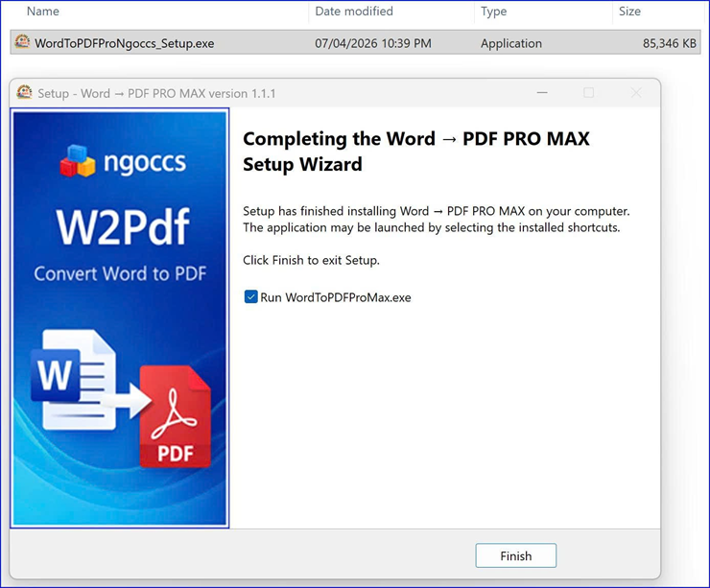Sort by the Size column header
Screen dimensions: 710x588
tap(628, 12)
